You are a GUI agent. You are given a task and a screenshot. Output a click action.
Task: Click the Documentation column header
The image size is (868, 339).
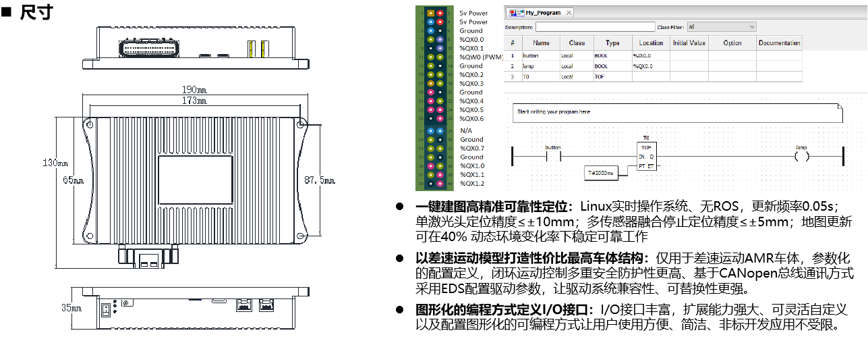pyautogui.click(x=779, y=43)
